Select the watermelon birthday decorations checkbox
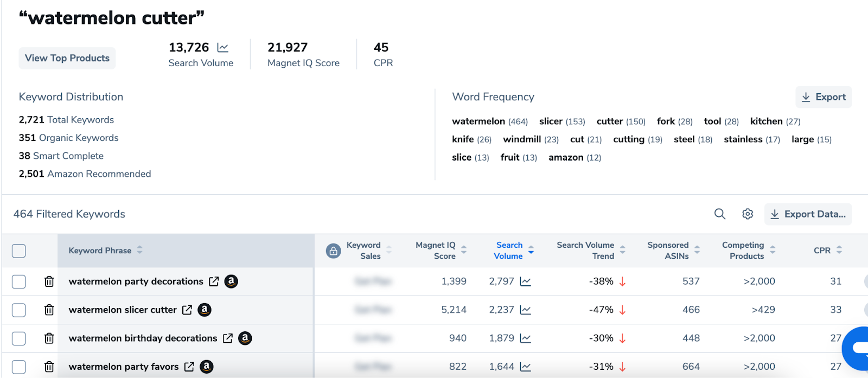This screenshot has width=868, height=378. click(19, 338)
